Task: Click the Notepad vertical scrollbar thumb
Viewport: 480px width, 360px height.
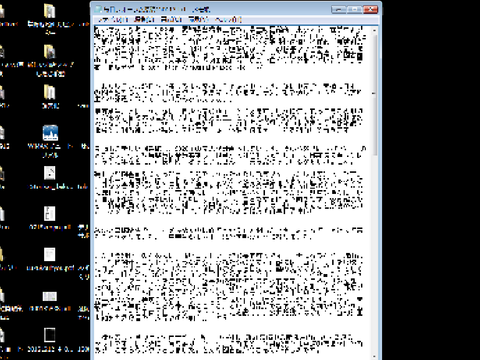Action: 374,95
